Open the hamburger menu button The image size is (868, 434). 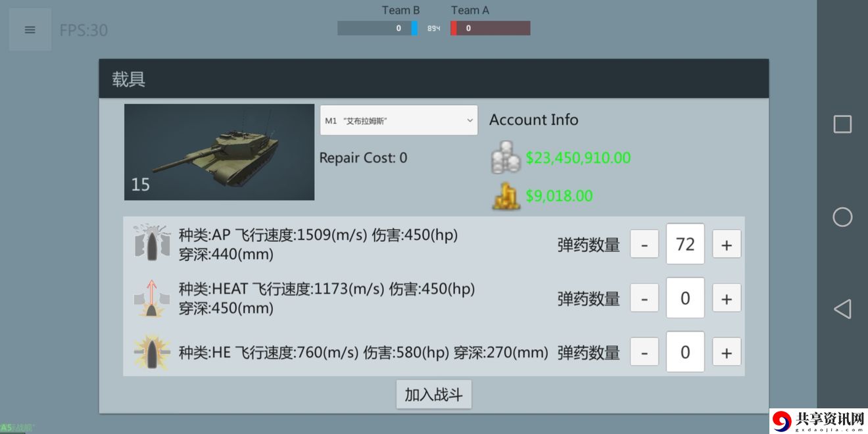tap(30, 30)
